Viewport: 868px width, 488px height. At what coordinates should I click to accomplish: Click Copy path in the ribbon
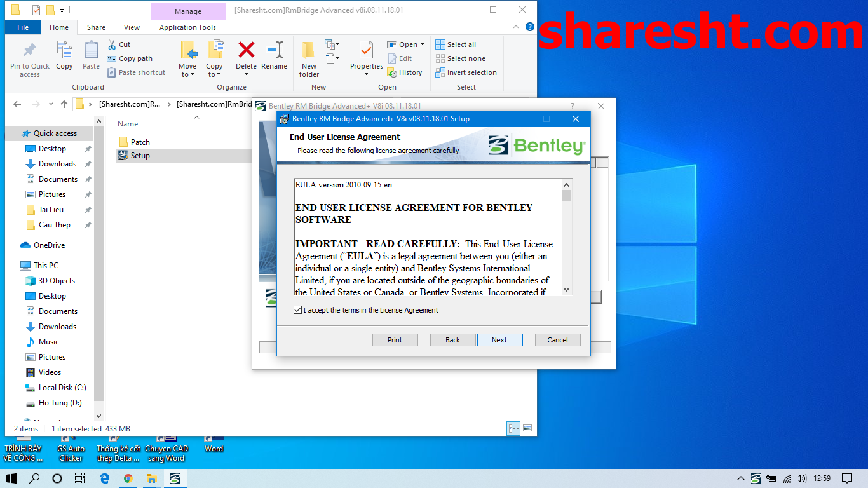click(x=130, y=58)
